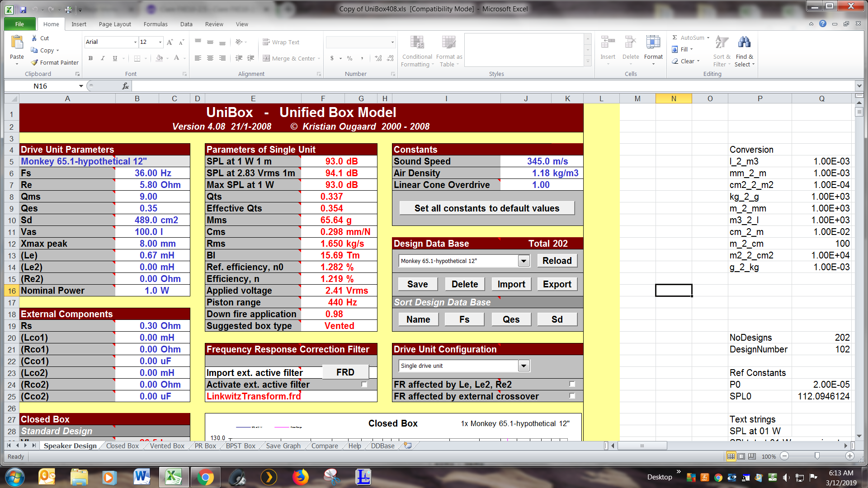Switch to the Closed Box sheet tab
Image resolution: width=868 pixels, height=488 pixels.
click(122, 446)
